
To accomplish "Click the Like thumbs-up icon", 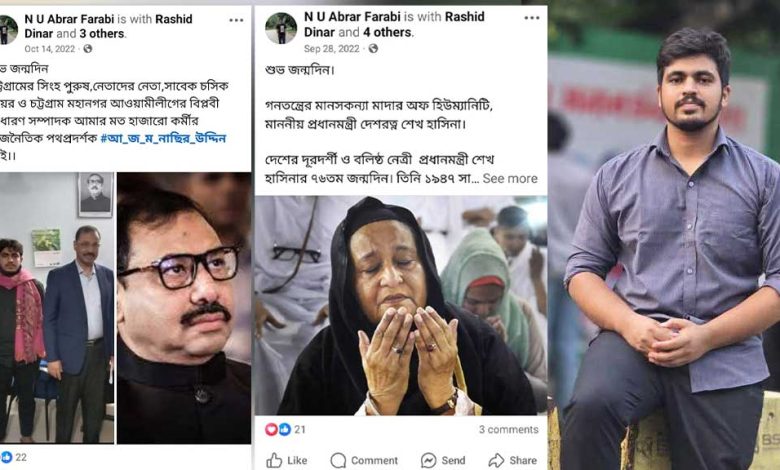I will click(274, 461).
